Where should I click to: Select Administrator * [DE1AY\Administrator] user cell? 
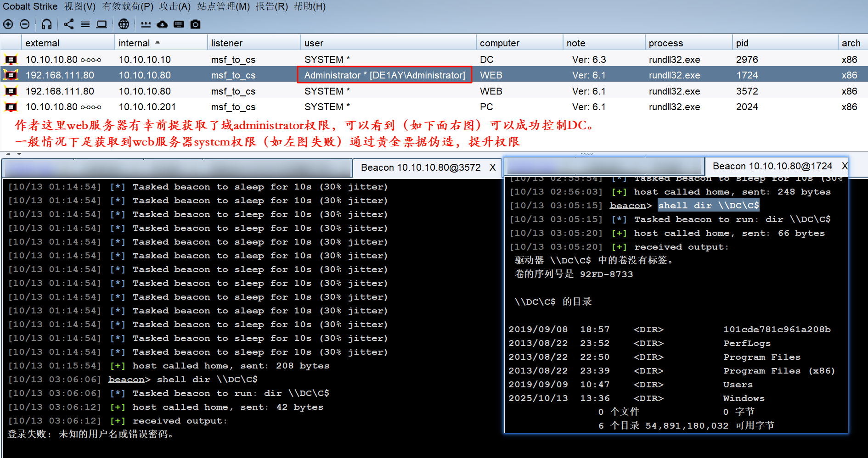pos(385,75)
